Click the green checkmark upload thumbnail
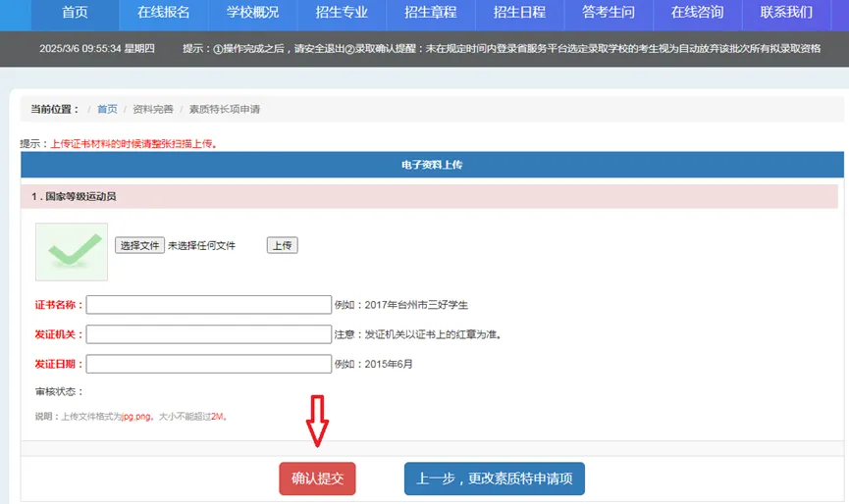The width and height of the screenshot is (849, 504). [72, 251]
